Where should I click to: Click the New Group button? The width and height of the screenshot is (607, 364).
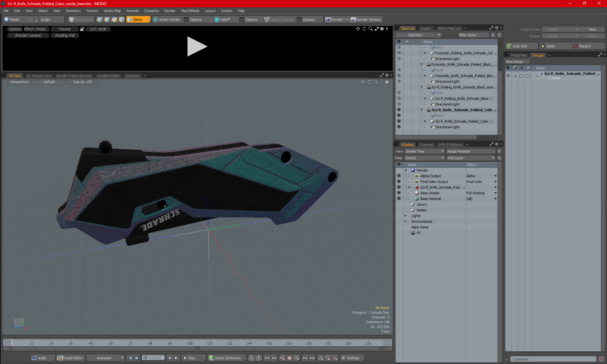click(517, 62)
